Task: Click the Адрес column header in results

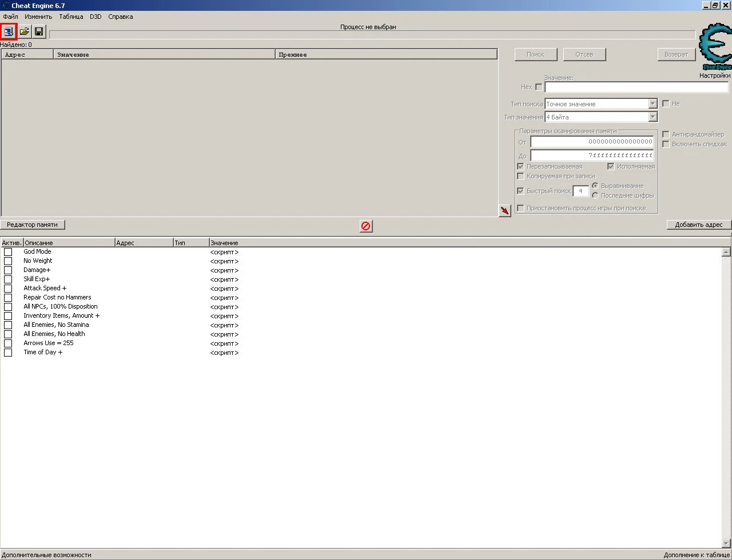Action: 27,54
